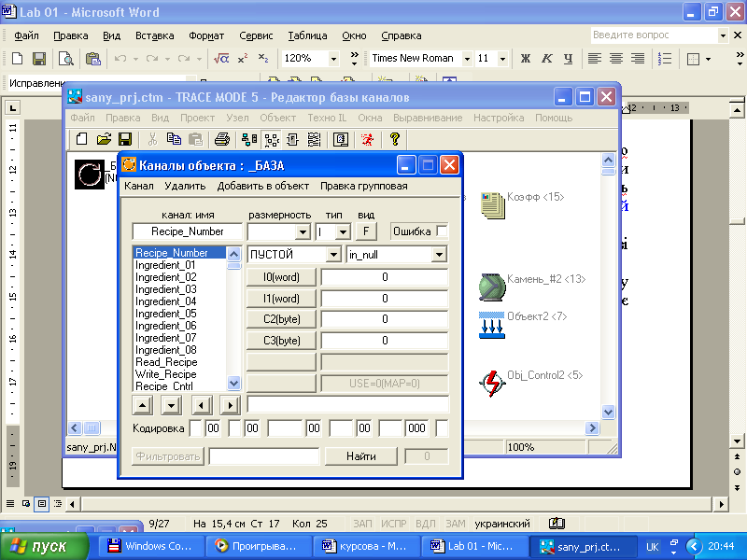747x560 pixels.
Task: Open the Удалить menu in channels dialog
Action: (x=185, y=186)
